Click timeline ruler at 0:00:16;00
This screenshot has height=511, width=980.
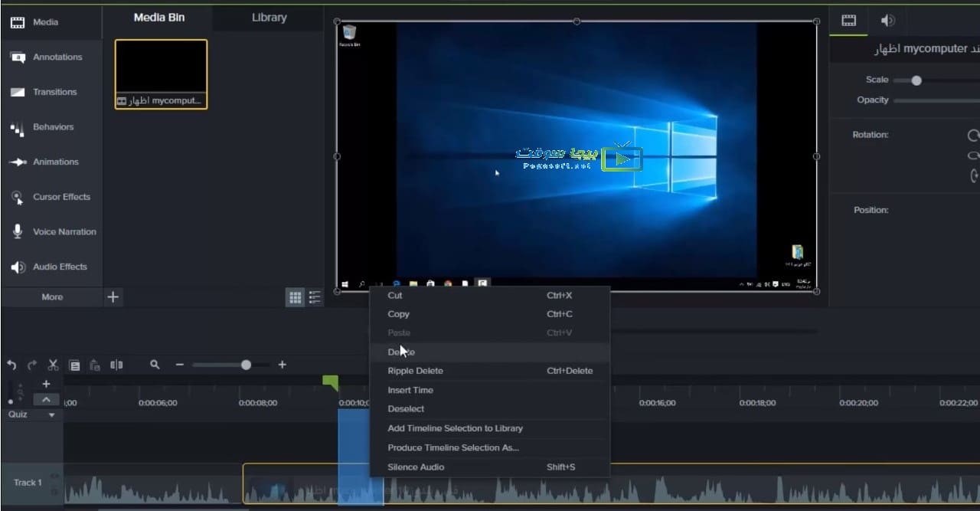[658, 402]
